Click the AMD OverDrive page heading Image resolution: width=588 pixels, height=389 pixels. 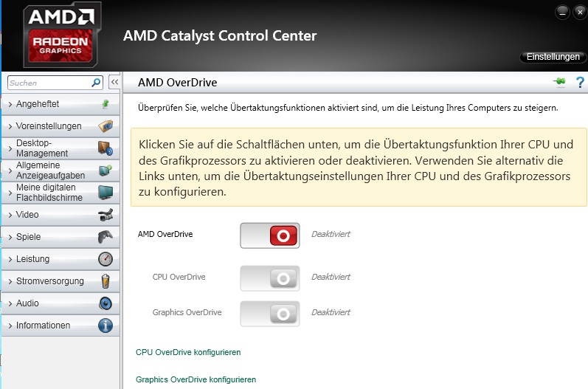(177, 83)
